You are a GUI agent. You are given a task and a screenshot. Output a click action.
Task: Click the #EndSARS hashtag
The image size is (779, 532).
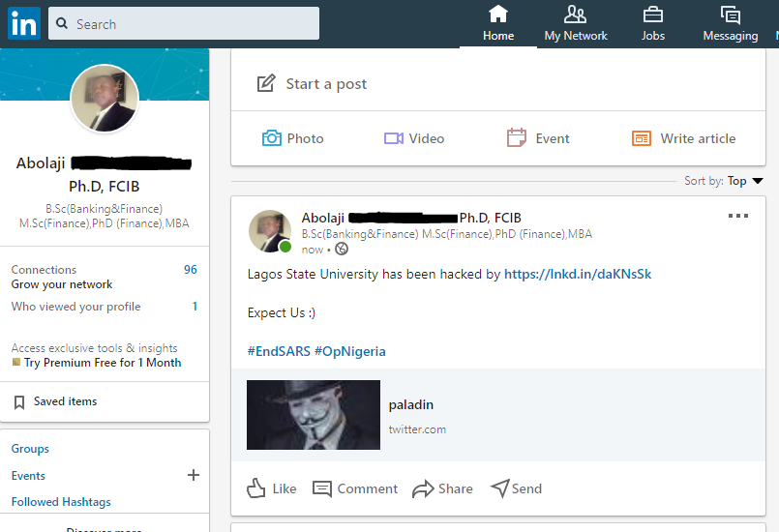pos(279,352)
